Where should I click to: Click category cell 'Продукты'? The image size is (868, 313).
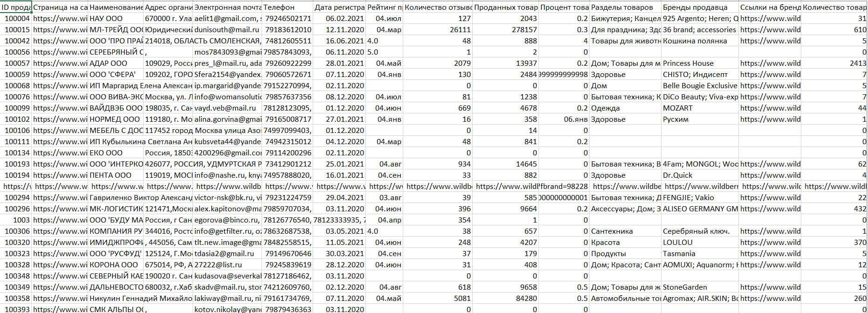click(x=625, y=253)
